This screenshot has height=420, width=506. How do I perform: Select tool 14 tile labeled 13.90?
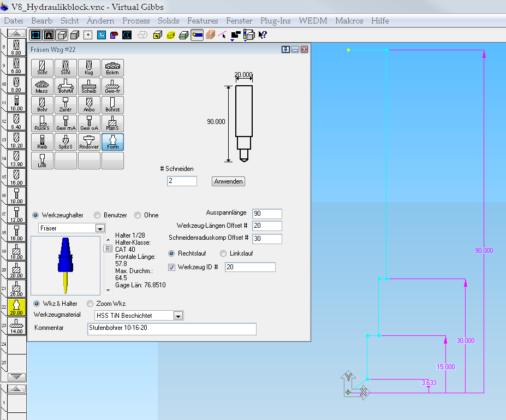[x=16, y=158]
